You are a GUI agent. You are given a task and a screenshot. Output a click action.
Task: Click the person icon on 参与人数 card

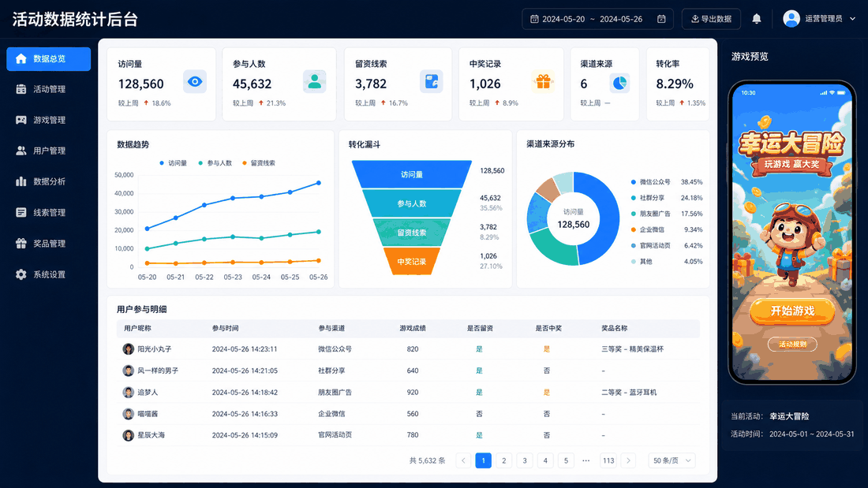[x=314, y=82]
